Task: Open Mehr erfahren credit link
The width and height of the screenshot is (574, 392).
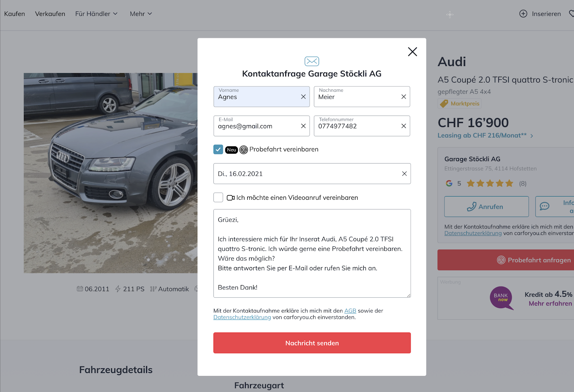Action: click(x=550, y=303)
